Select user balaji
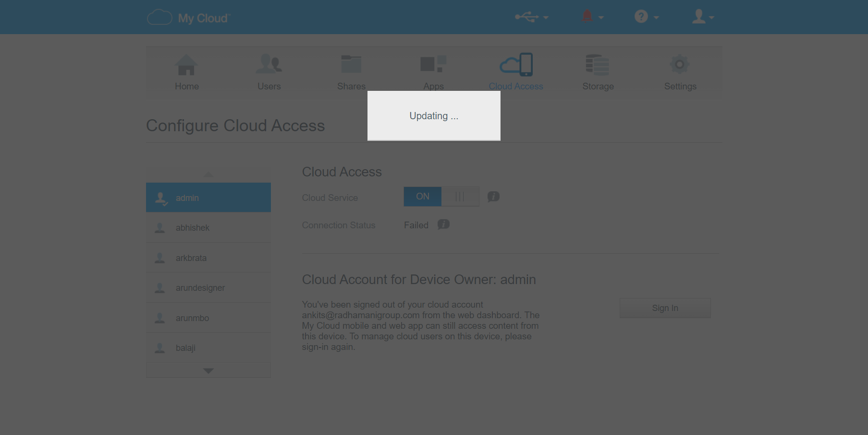868x435 pixels. 208,348
